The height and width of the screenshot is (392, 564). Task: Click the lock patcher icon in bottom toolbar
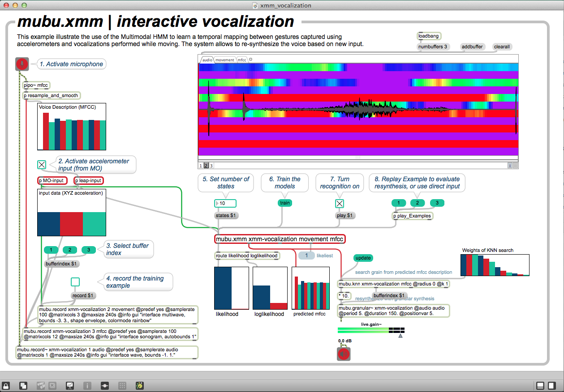coord(6,385)
